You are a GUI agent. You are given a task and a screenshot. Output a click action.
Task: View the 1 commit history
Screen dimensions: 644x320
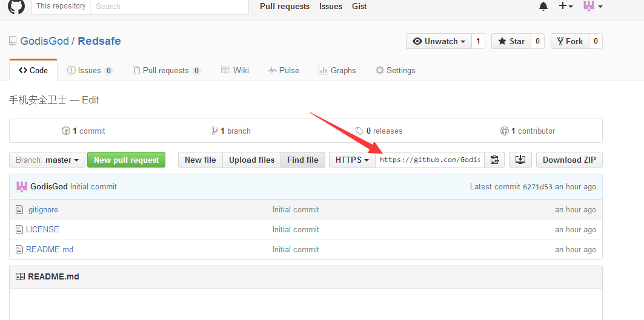point(84,131)
